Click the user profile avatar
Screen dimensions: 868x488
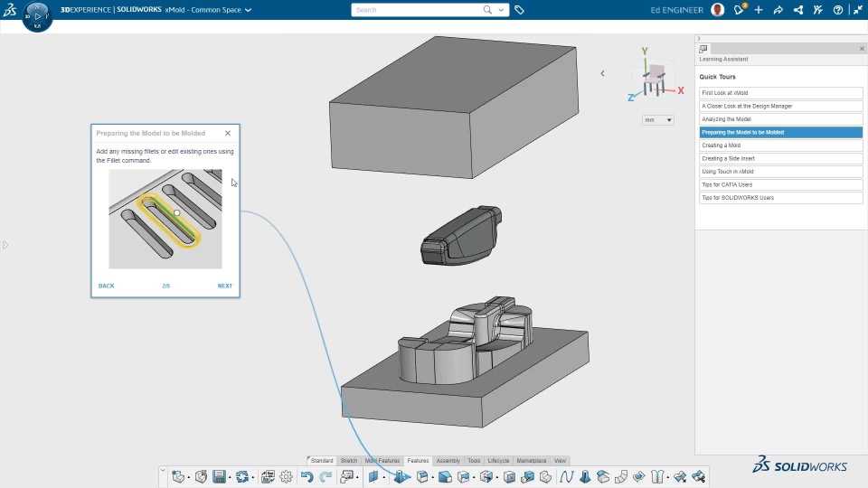pyautogui.click(x=717, y=10)
